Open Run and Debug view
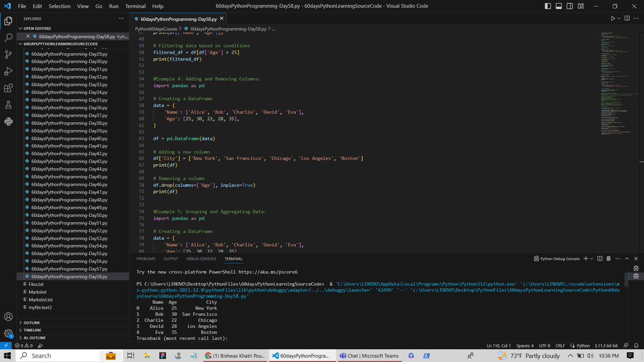The width and height of the screenshot is (644, 362). [x=8, y=72]
